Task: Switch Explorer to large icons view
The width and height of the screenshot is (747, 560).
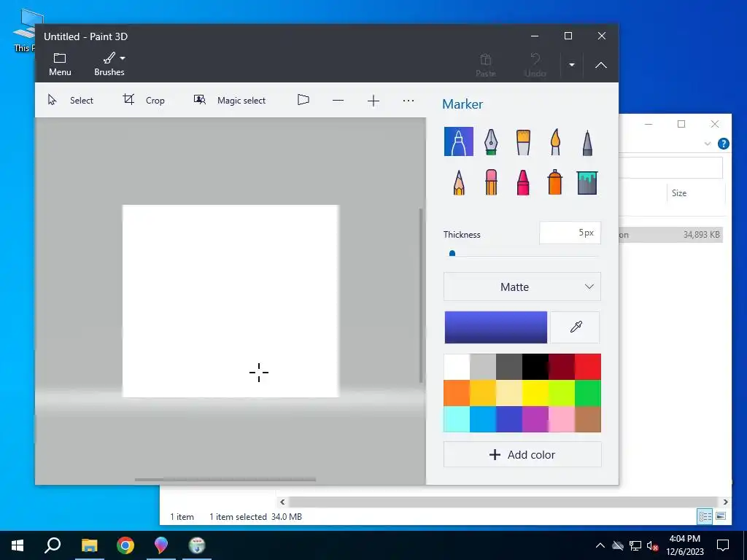Action: (720, 516)
